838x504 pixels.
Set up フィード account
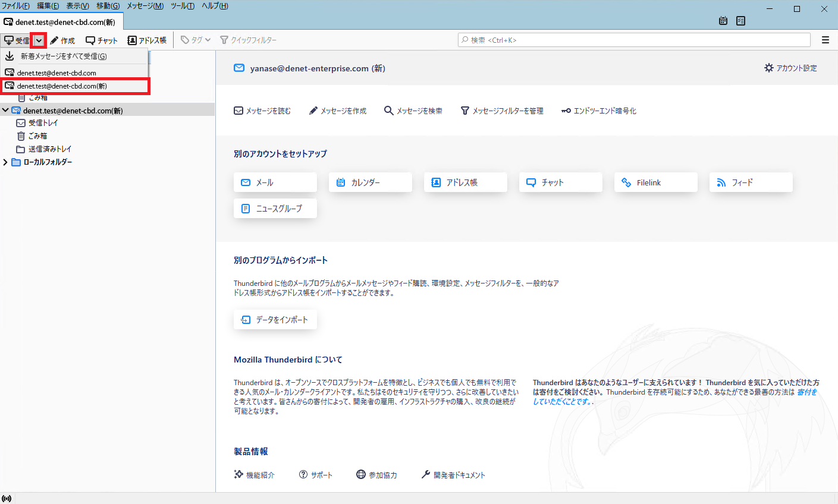[x=751, y=182]
